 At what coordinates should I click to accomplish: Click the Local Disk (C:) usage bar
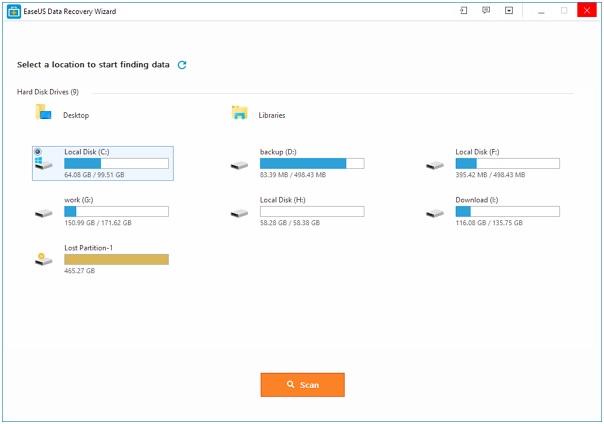point(116,163)
